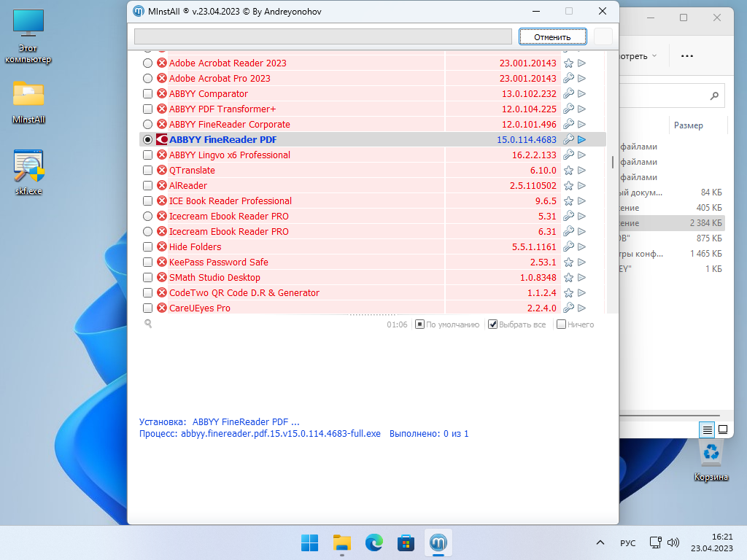Toggle the По умолчанию checkbox

[x=419, y=324]
